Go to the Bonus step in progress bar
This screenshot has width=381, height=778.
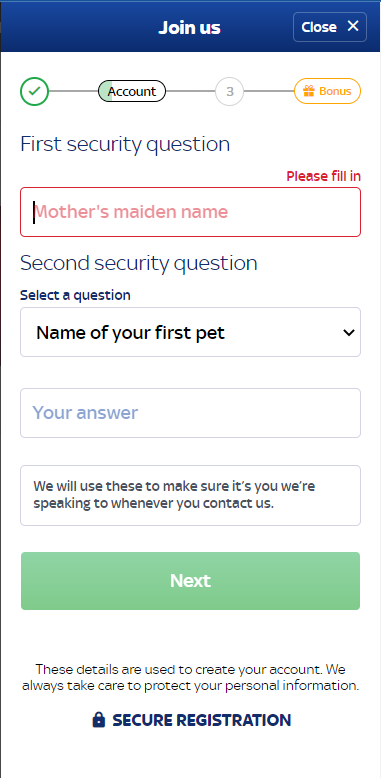[x=327, y=91]
